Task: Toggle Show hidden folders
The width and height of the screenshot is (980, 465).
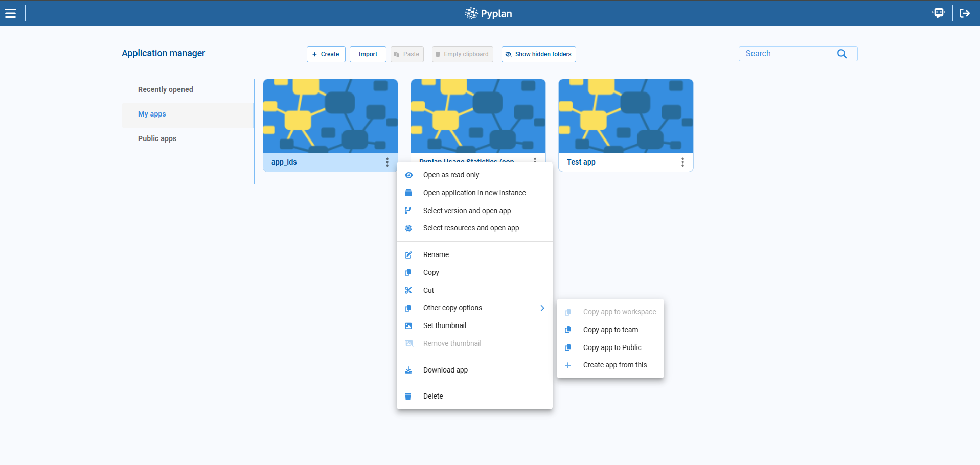Action: click(x=538, y=54)
